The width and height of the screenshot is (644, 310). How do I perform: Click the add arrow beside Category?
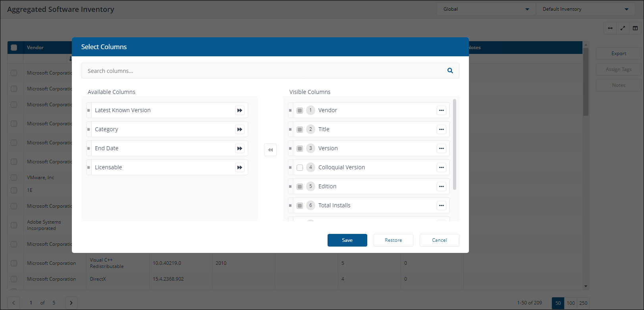click(239, 129)
